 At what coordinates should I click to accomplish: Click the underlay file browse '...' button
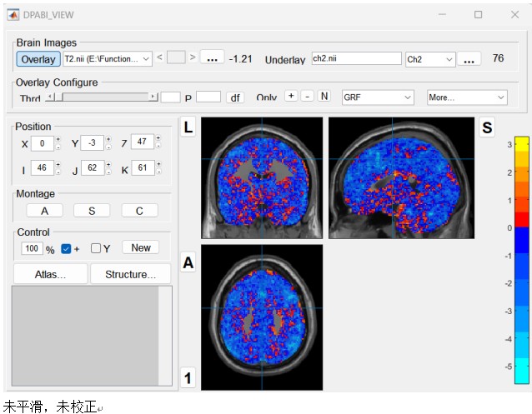[469, 59]
